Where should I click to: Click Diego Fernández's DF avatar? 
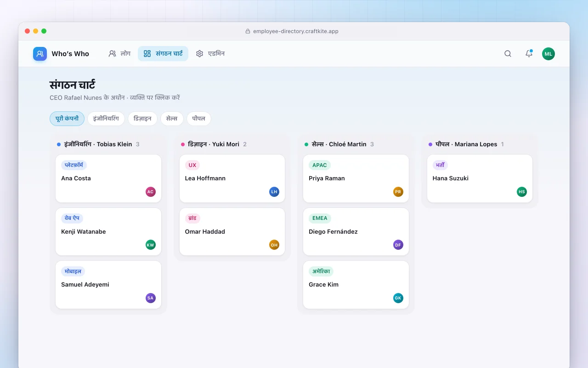point(398,245)
